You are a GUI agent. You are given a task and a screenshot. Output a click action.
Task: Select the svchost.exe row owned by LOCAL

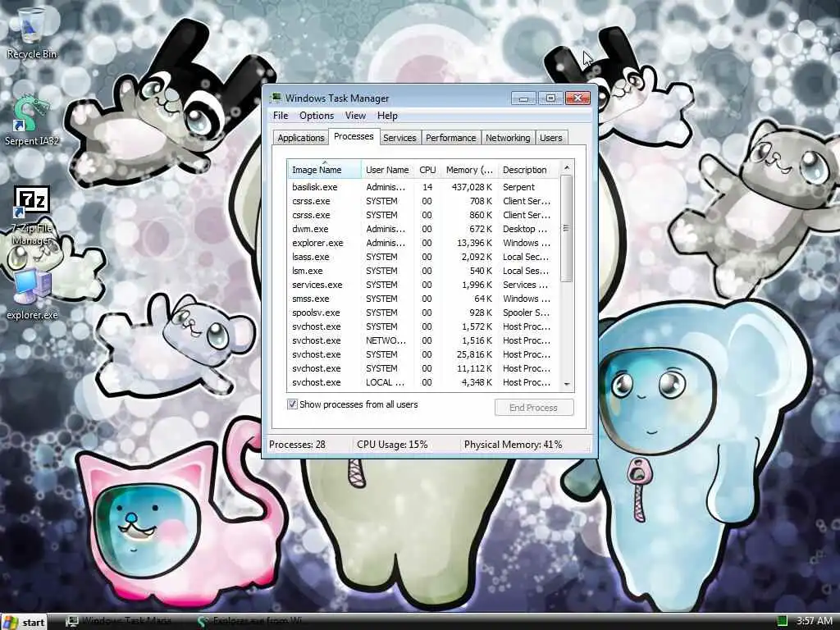[x=423, y=382]
